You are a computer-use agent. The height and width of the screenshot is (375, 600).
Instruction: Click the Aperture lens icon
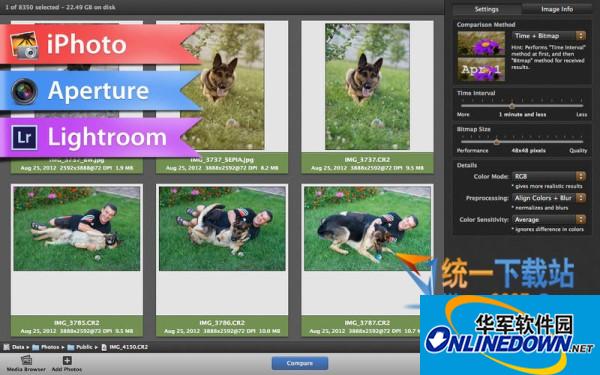[x=24, y=91]
